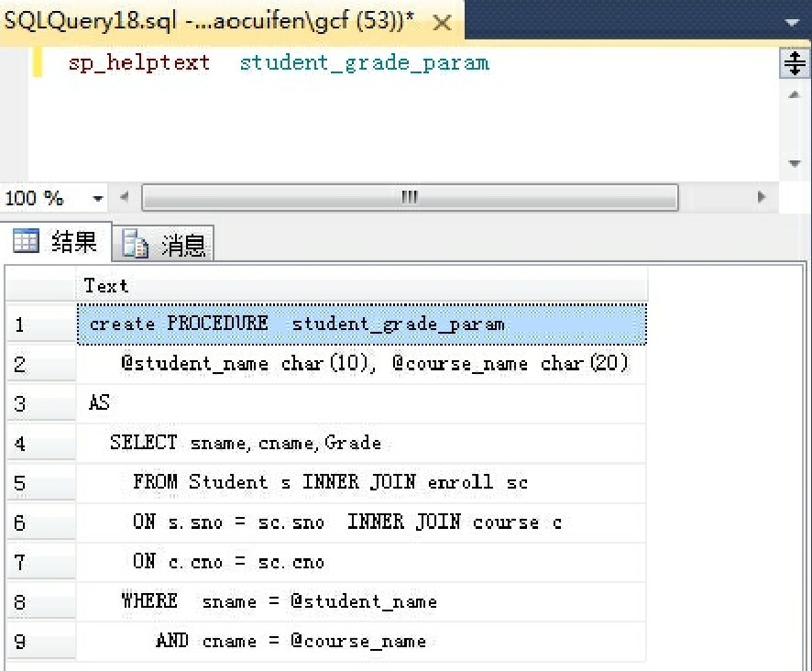Viewport: 812px width, 671px height.
Task: Click the messages page icon on 消息 tab
Action: 135,243
